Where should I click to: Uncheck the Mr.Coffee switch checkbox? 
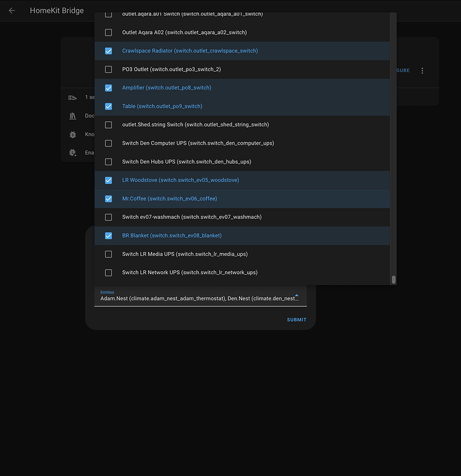coord(108,199)
